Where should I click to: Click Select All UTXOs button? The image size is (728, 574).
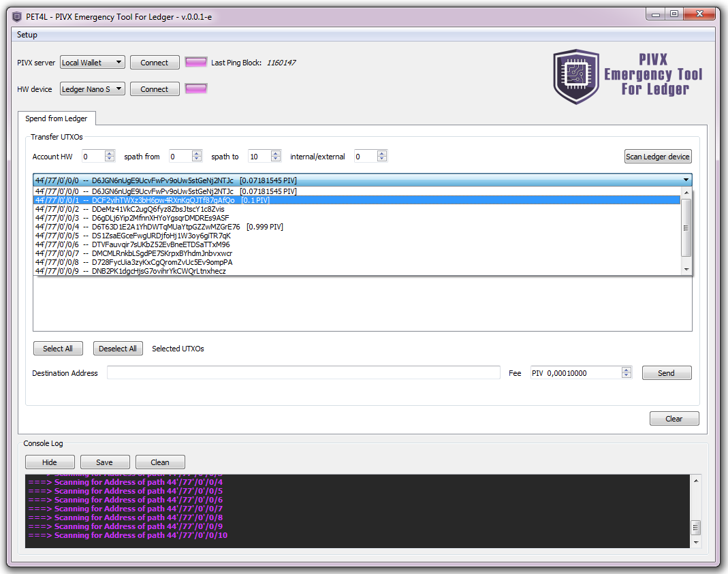(x=58, y=349)
